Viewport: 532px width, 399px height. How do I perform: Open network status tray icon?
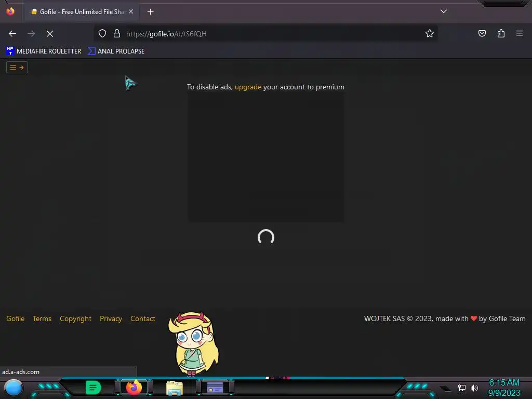pyautogui.click(x=462, y=388)
